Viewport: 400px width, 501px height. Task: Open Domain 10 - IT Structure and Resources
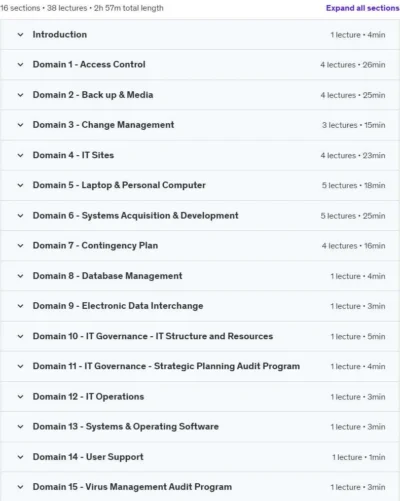coord(153,336)
